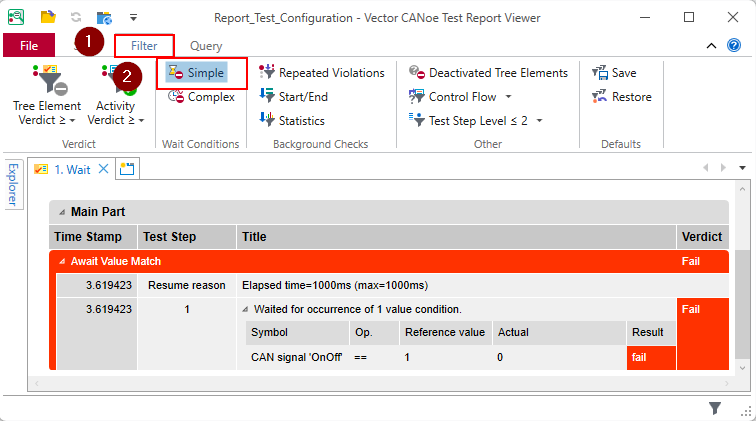Viewport: 756px width, 421px height.
Task: Expand the Control Flow dropdown
Action: (461, 97)
